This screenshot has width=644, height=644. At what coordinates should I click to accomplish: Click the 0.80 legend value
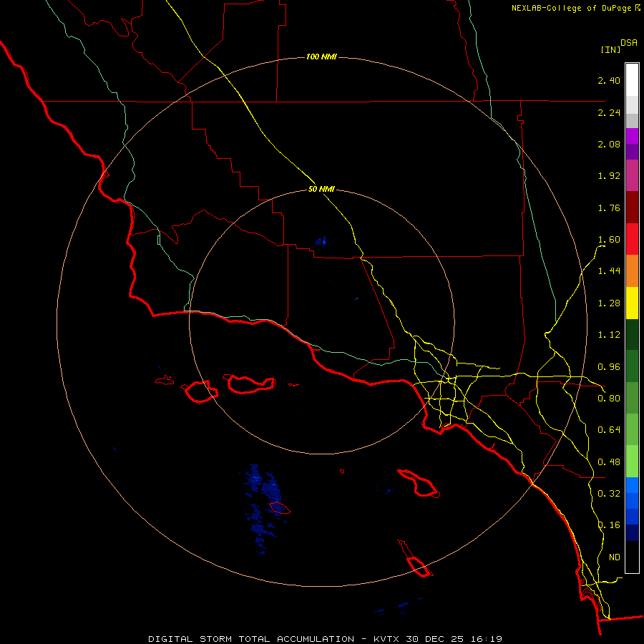pyautogui.click(x=609, y=399)
